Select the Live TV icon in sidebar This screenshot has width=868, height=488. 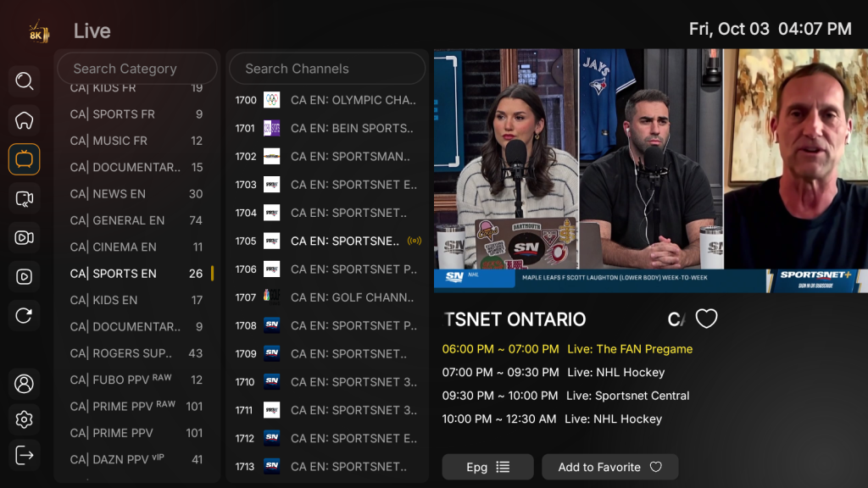[25, 159]
